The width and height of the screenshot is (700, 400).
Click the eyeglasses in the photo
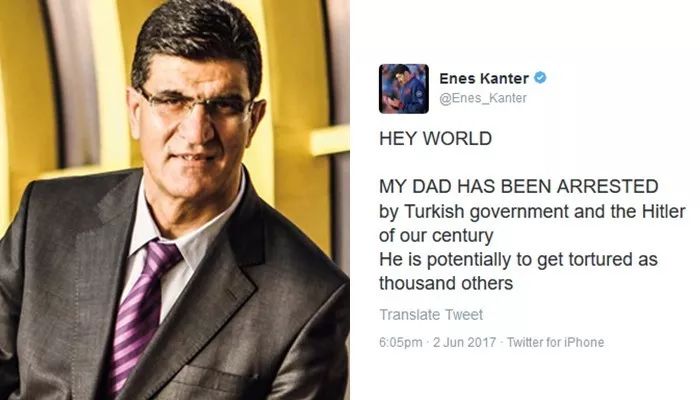point(196,106)
